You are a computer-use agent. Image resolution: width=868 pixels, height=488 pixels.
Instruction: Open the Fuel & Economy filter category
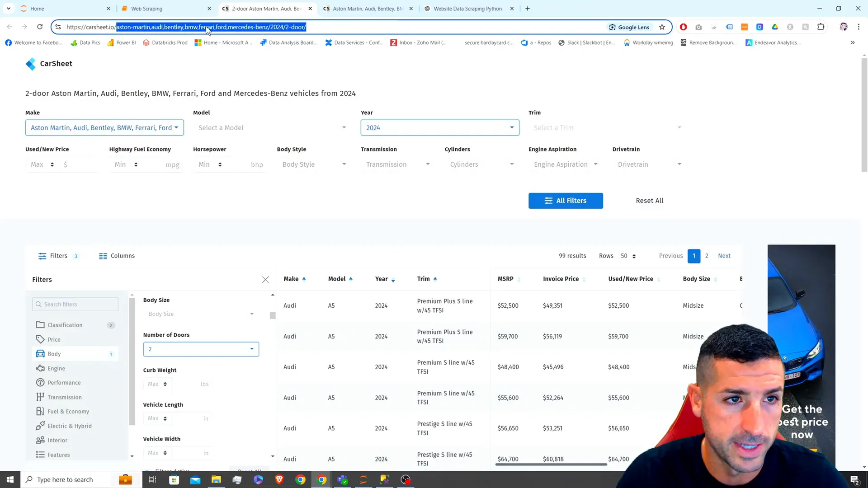coord(75,412)
